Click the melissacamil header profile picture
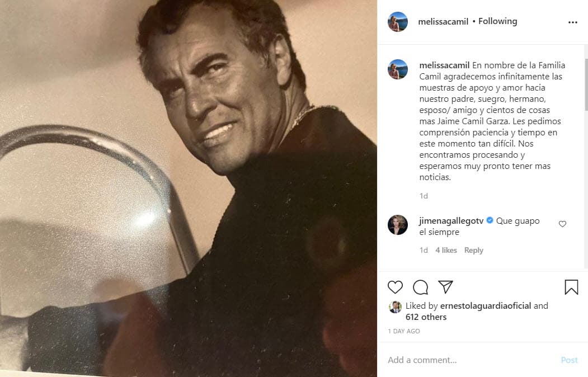Image resolution: width=588 pixels, height=377 pixels. click(x=398, y=22)
